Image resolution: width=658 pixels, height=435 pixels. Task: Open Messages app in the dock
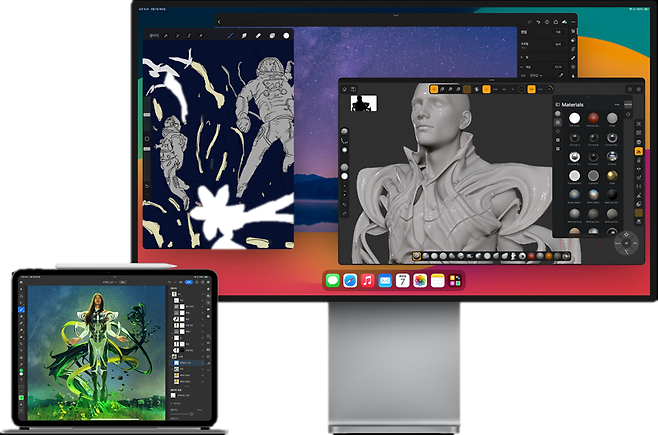pyautogui.click(x=329, y=282)
